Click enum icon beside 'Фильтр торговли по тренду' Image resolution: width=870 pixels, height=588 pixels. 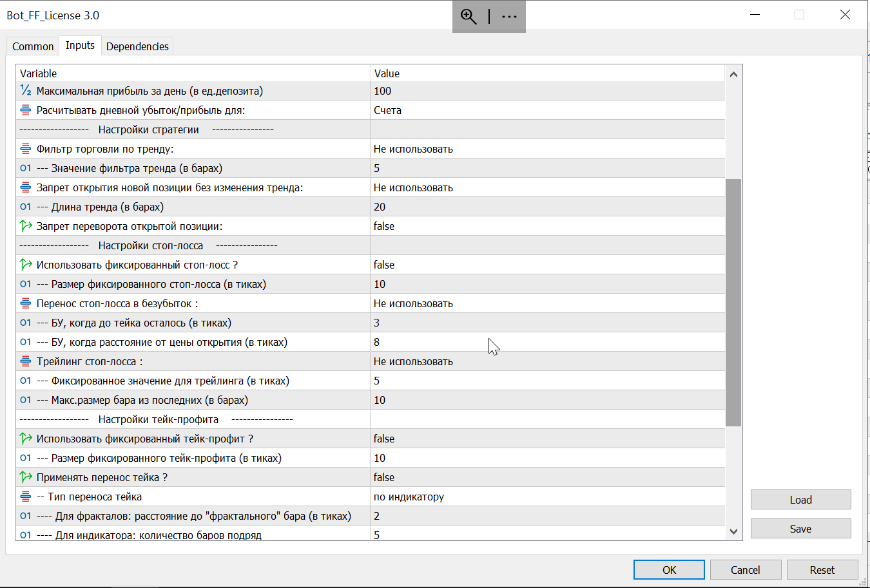coord(26,149)
